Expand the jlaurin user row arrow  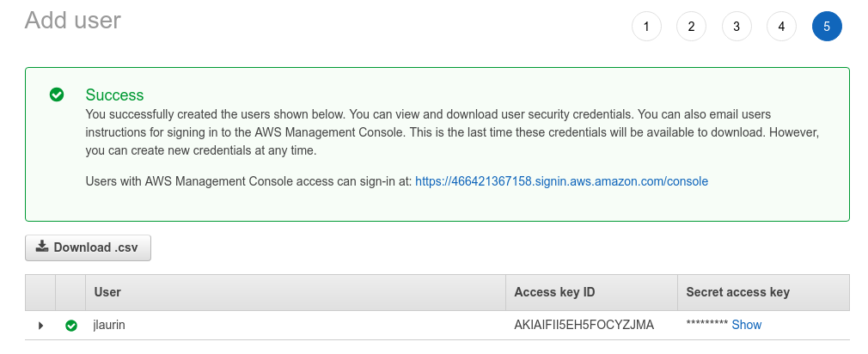pos(40,326)
